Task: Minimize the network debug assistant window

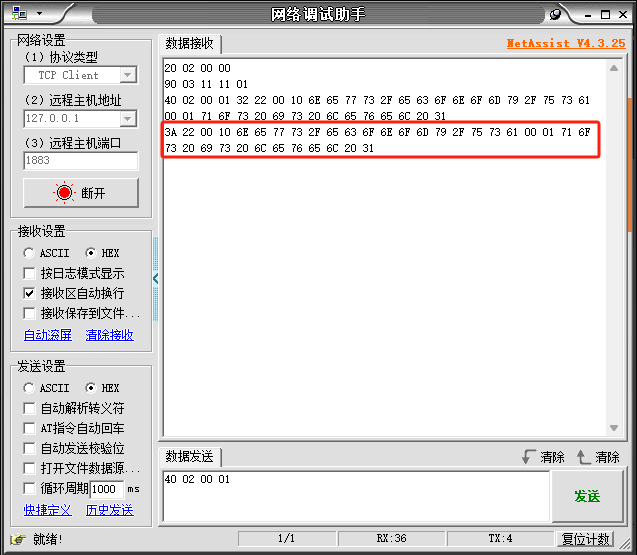Action: 587,15
